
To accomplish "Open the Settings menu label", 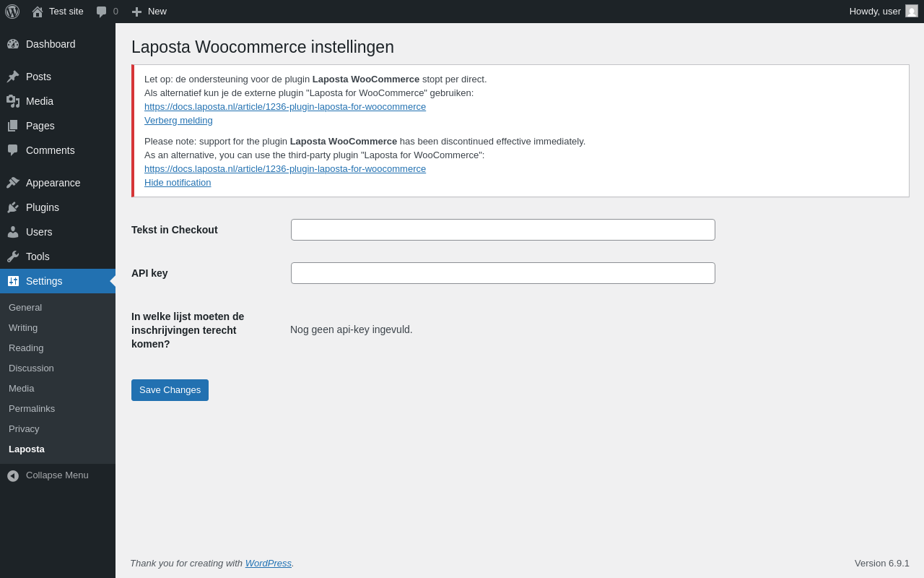I will [44, 281].
